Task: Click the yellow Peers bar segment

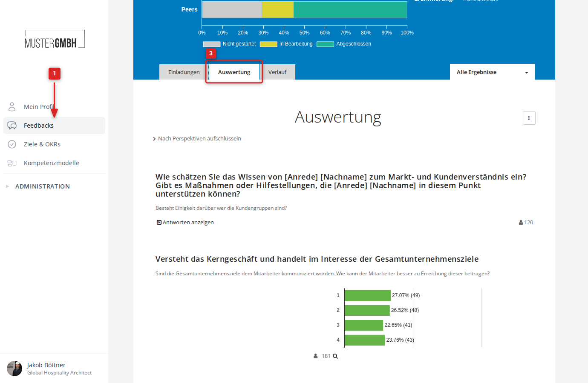Action: coord(278,9)
